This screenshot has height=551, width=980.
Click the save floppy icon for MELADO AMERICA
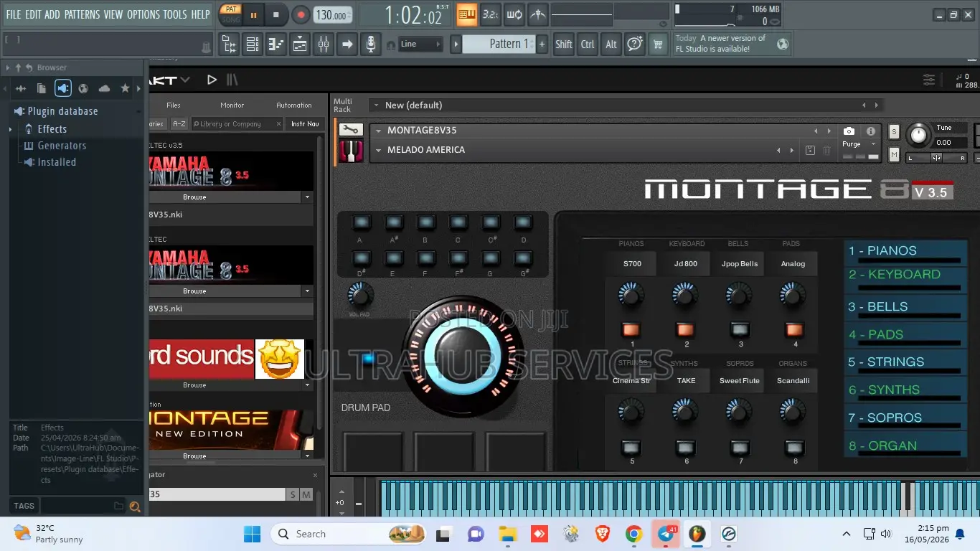pyautogui.click(x=810, y=151)
